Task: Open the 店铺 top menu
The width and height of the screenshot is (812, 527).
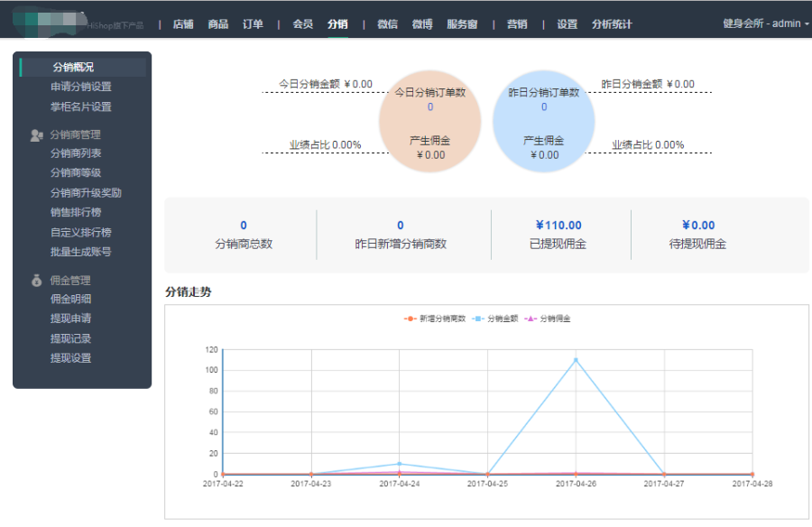Action: click(x=183, y=24)
